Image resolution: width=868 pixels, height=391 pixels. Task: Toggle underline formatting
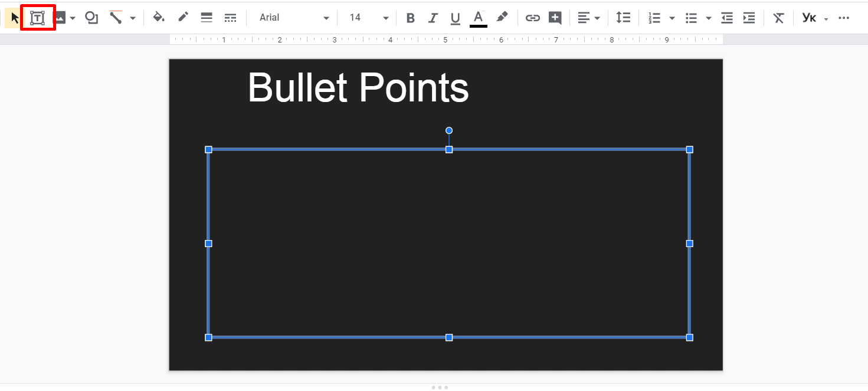click(455, 18)
